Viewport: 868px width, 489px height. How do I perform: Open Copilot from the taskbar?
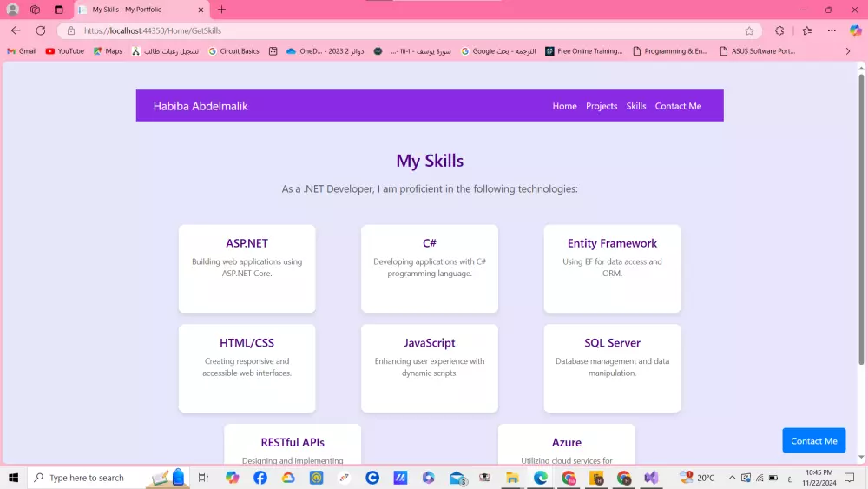point(232,478)
